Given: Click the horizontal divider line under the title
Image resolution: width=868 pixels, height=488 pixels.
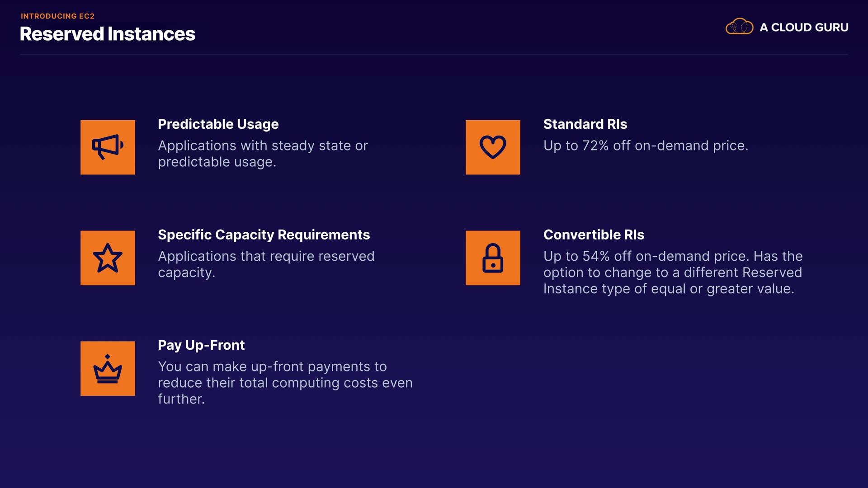Looking at the screenshot, I should click(x=434, y=54).
